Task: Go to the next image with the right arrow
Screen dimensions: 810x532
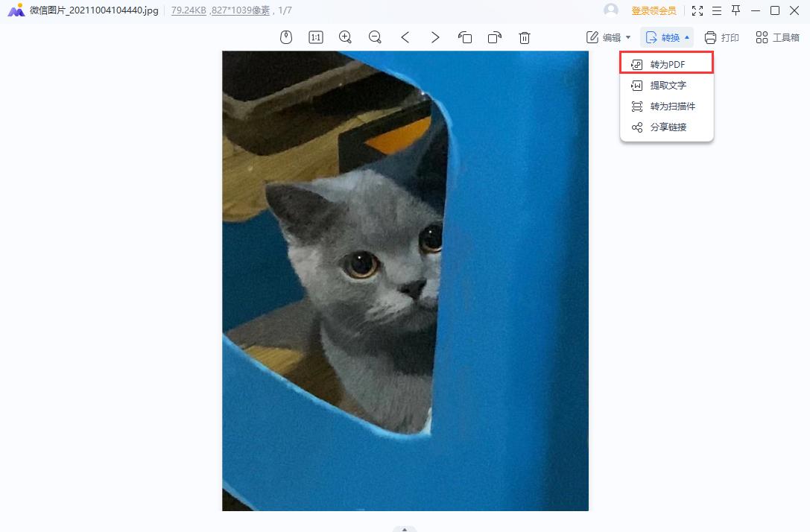Action: point(435,37)
